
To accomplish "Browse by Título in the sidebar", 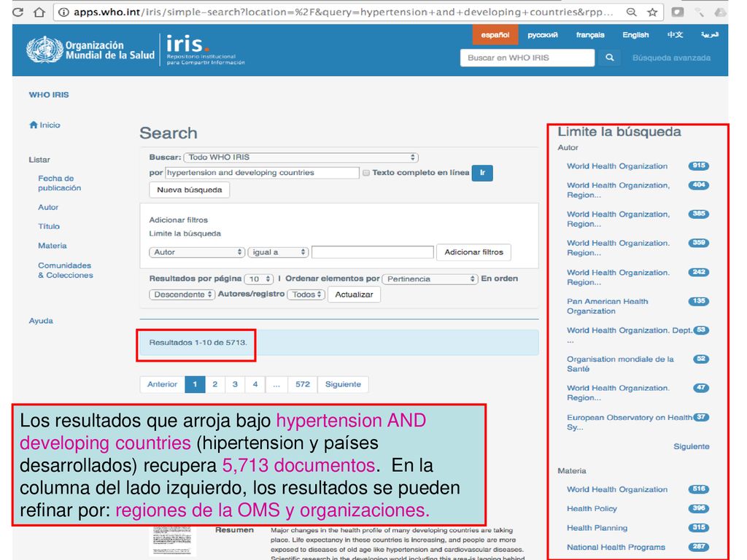I will coord(49,226).
